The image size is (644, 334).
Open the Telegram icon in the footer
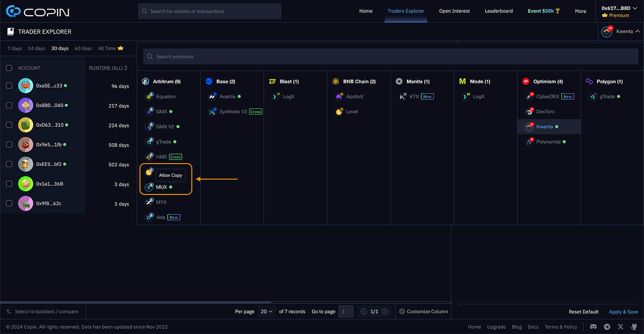pos(607,327)
